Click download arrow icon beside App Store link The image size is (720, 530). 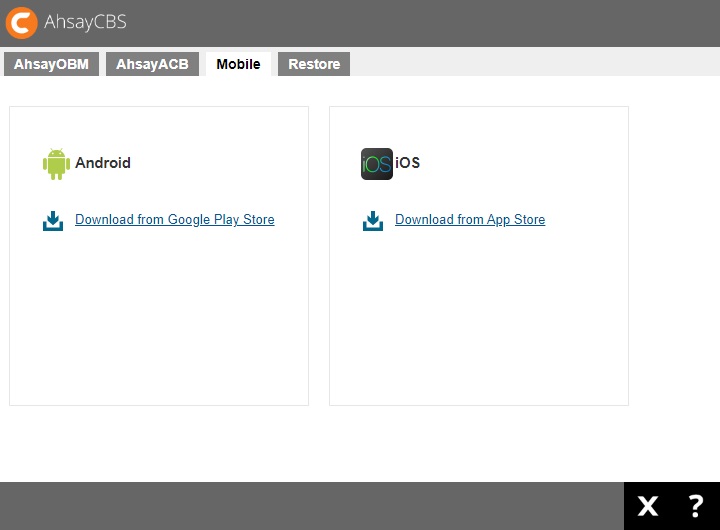pos(373,221)
